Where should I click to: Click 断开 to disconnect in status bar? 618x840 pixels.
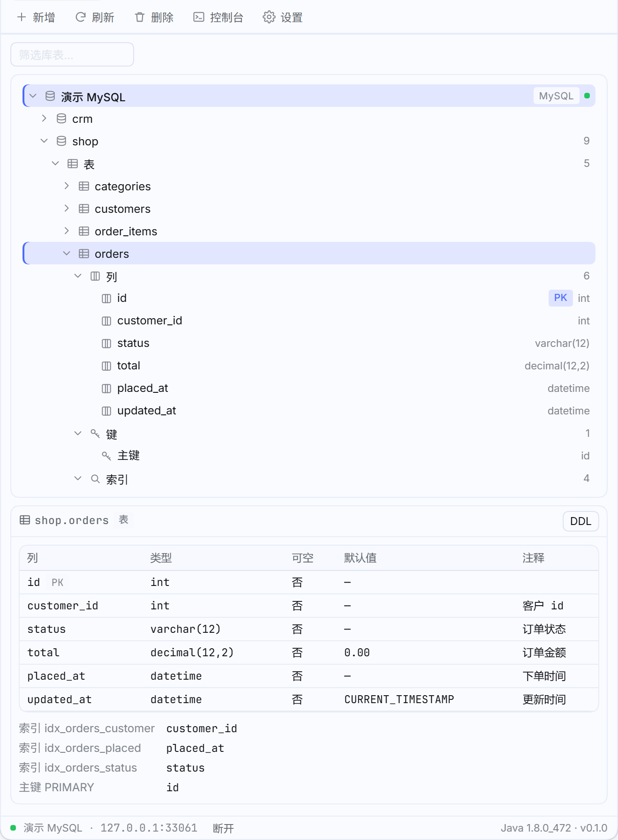[x=223, y=828]
